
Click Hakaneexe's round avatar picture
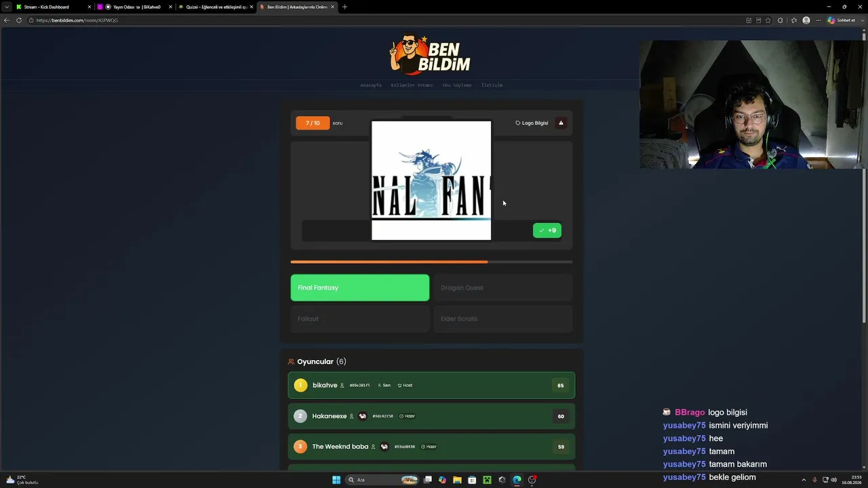[363, 416]
